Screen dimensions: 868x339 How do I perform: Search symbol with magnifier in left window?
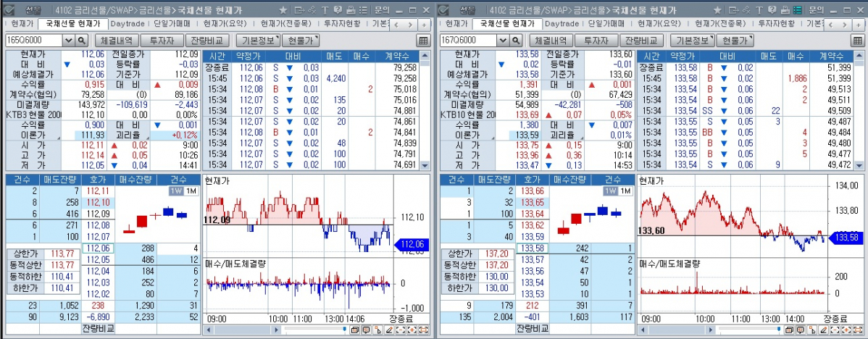[82, 41]
